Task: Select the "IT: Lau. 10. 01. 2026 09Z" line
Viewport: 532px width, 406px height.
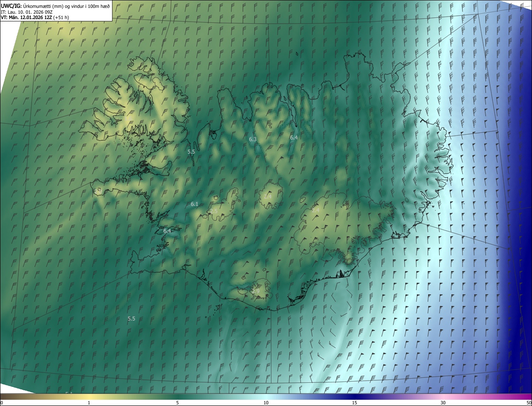Action: (27, 12)
